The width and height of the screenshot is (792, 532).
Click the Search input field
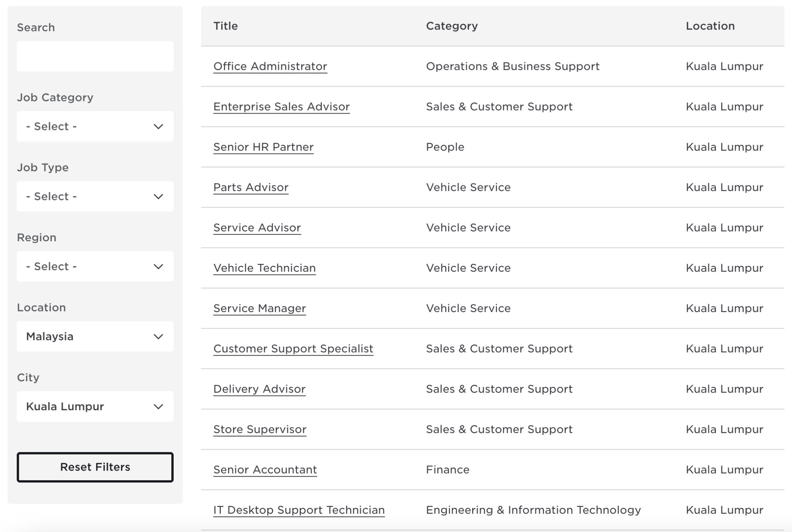(95, 56)
